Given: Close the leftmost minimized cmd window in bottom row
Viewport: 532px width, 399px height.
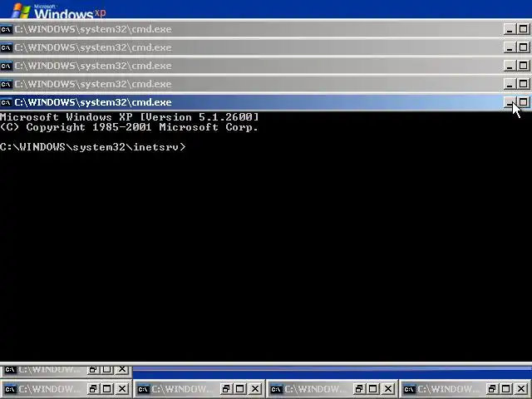Looking at the screenshot, I should tap(122, 389).
